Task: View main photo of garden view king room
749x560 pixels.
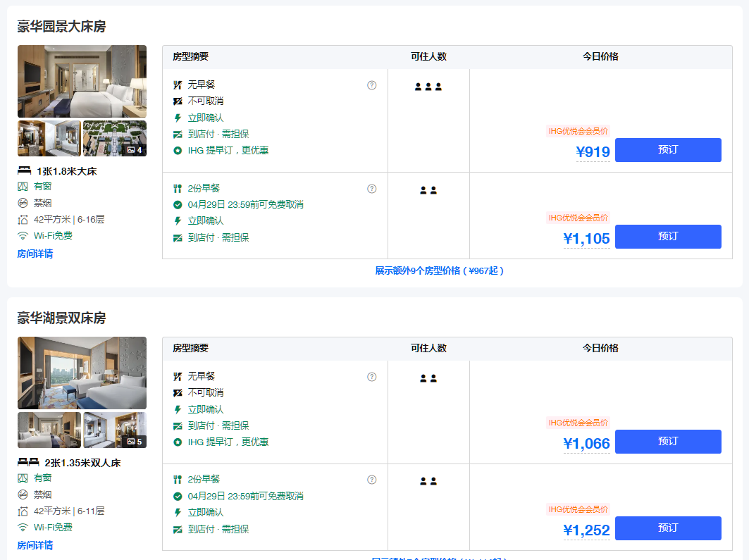Action: [82, 81]
